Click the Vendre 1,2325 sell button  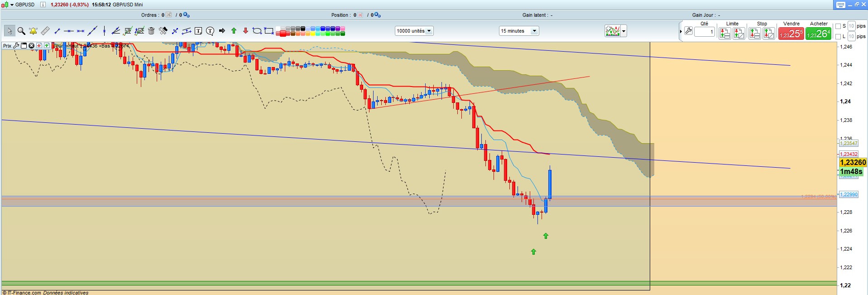[791, 34]
